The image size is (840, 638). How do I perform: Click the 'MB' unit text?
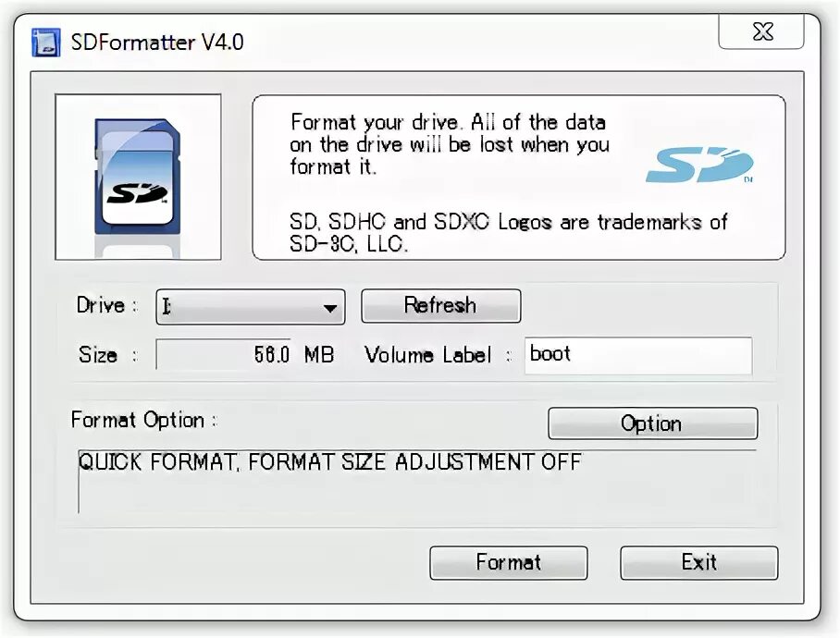pos(319,354)
